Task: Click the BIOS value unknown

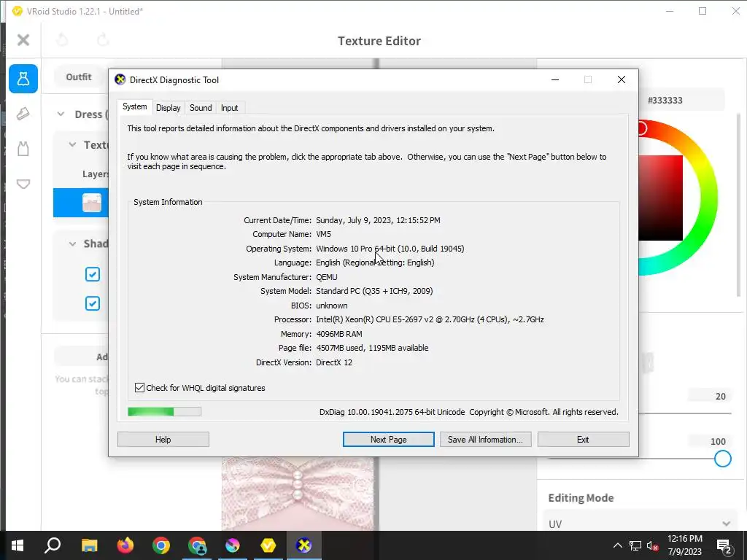Action: [332, 306]
